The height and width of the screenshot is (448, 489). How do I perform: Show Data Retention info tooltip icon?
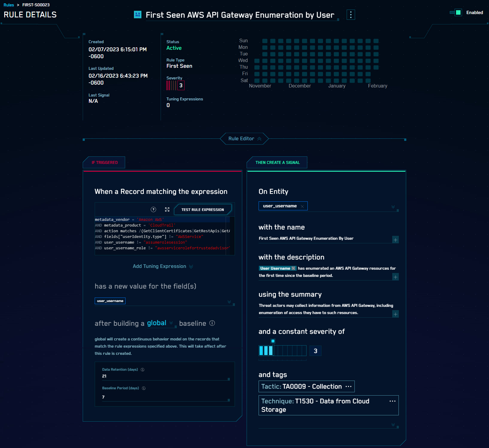(x=143, y=369)
